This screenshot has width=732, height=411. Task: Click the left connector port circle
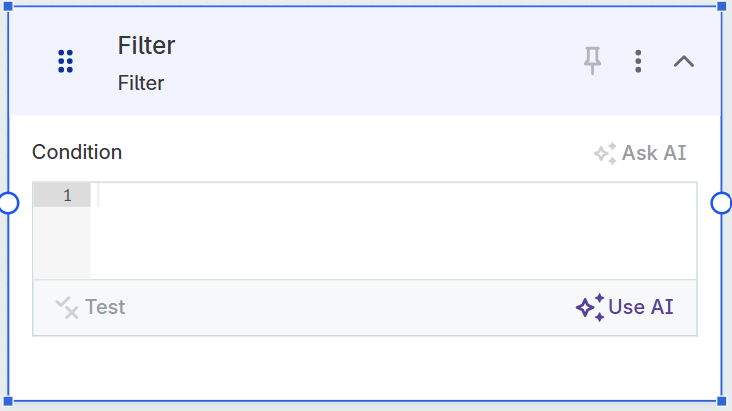[x=8, y=203]
